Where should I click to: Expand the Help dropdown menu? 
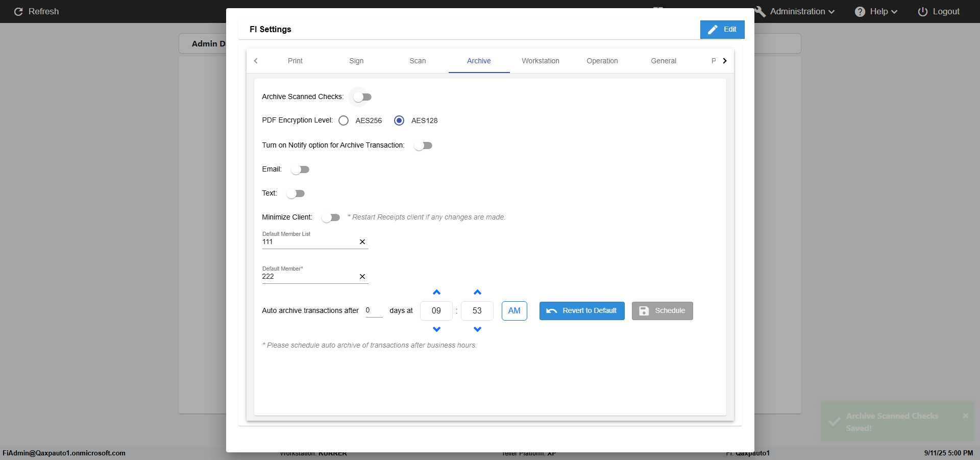(x=876, y=11)
